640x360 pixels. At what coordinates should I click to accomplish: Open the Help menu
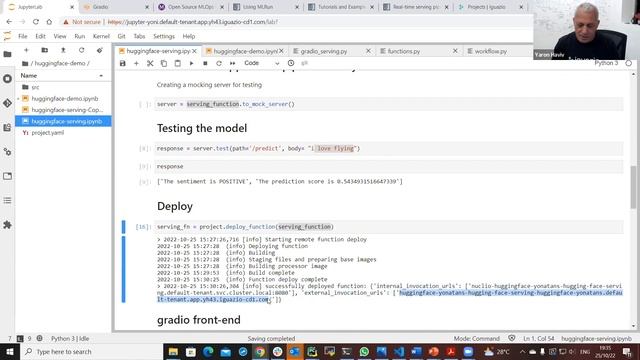point(189,36)
